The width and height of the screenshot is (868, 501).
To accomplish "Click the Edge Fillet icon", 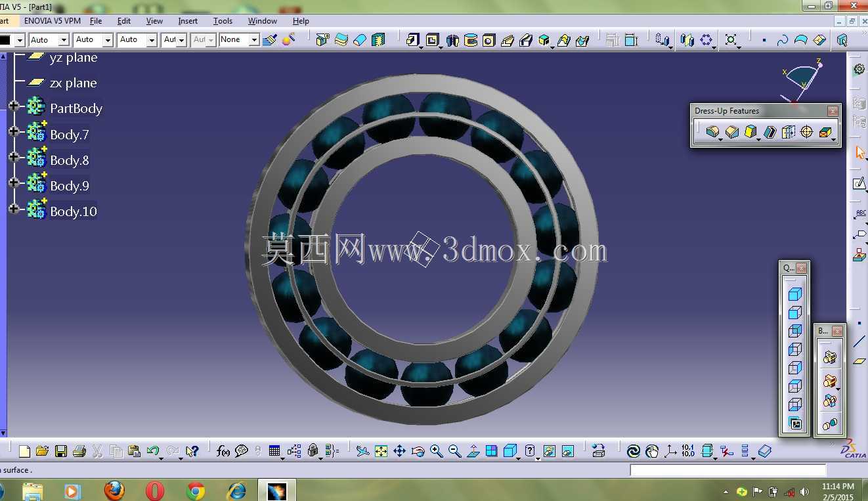I will click(712, 132).
